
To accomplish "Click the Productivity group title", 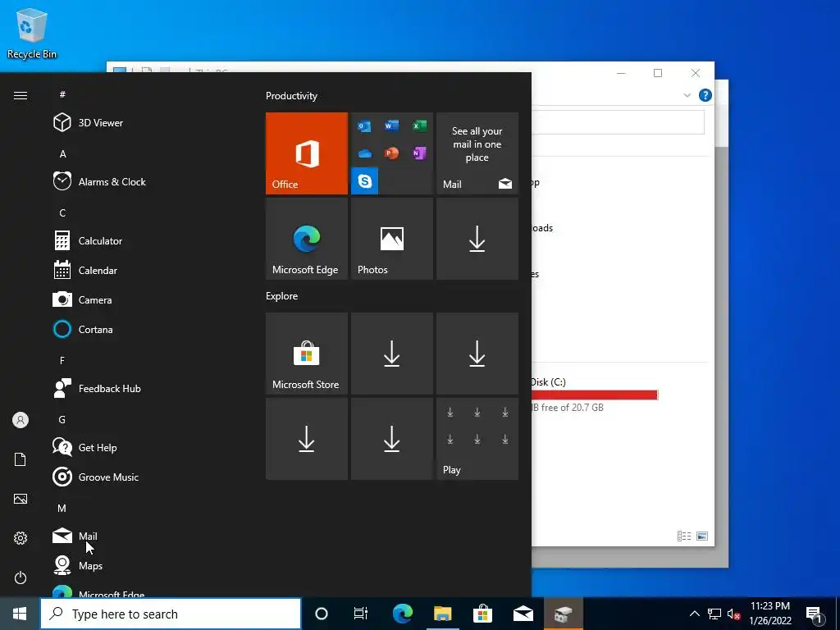I will (x=291, y=96).
